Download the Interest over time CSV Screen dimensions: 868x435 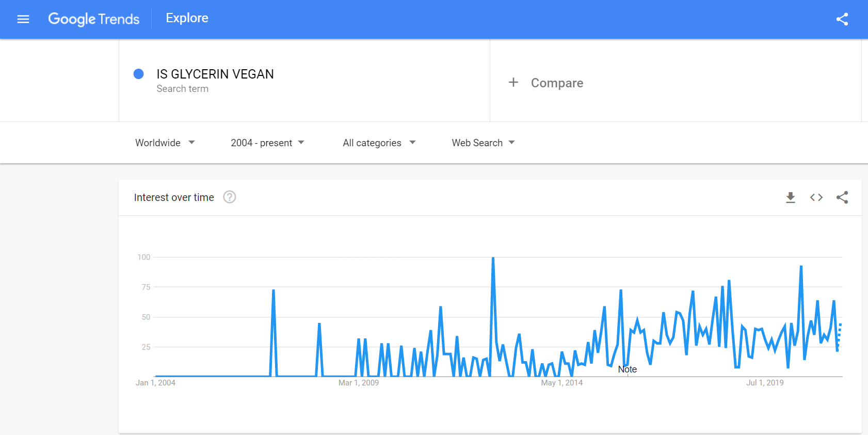coord(790,197)
